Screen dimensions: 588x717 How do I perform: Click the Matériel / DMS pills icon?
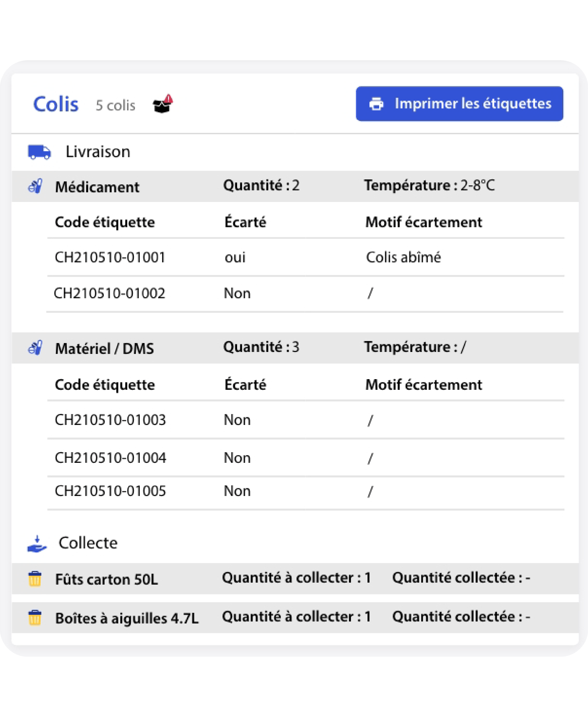click(x=35, y=348)
